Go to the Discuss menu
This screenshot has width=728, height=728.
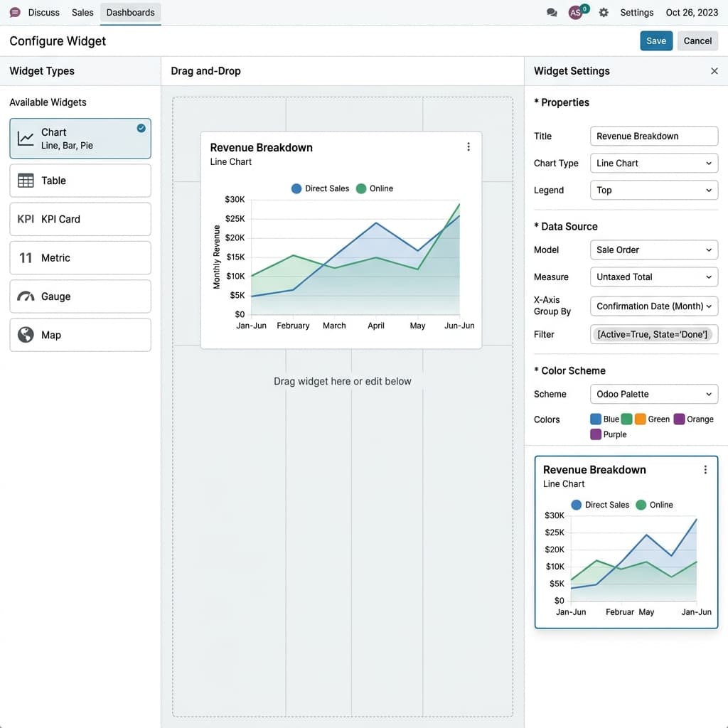tap(43, 13)
